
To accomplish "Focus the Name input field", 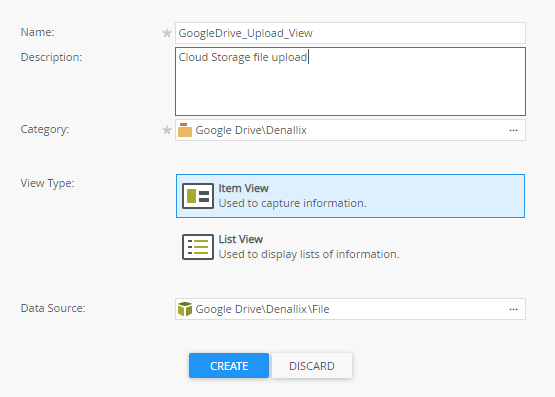I will (350, 33).
